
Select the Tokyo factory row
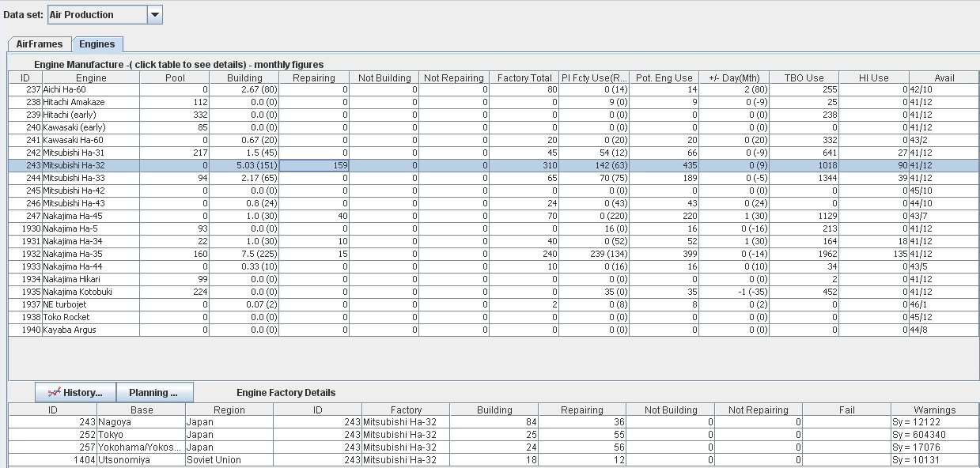pyautogui.click(x=494, y=434)
